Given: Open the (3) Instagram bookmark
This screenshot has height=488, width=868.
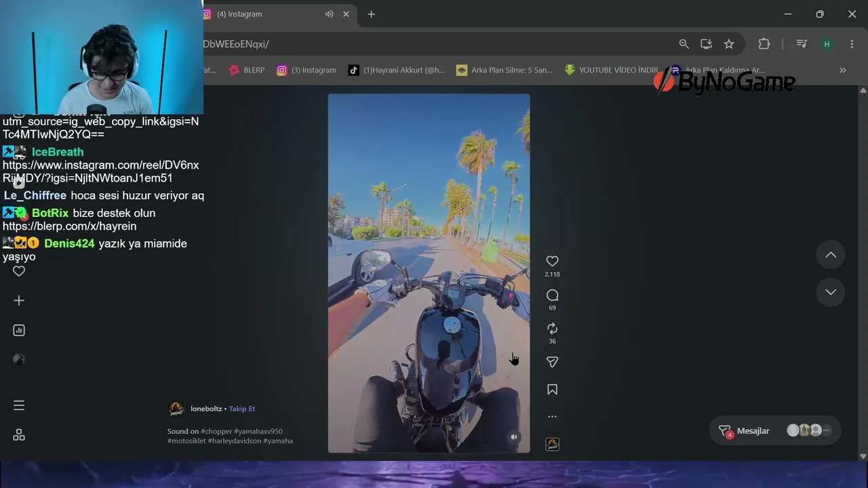Looking at the screenshot, I should [x=307, y=70].
